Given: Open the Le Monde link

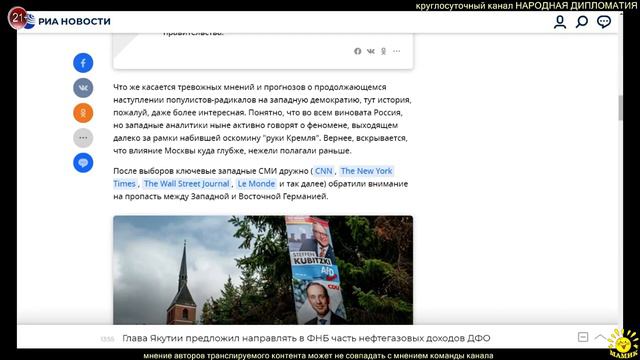Looking at the screenshot, I should pyautogui.click(x=256, y=184).
